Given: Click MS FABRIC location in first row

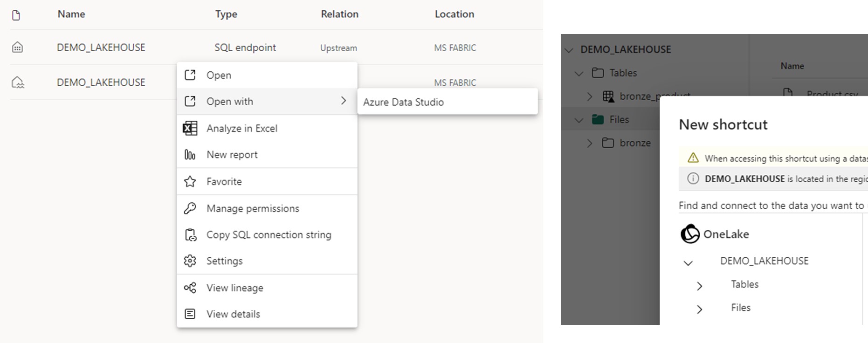Looking at the screenshot, I should coord(455,48).
